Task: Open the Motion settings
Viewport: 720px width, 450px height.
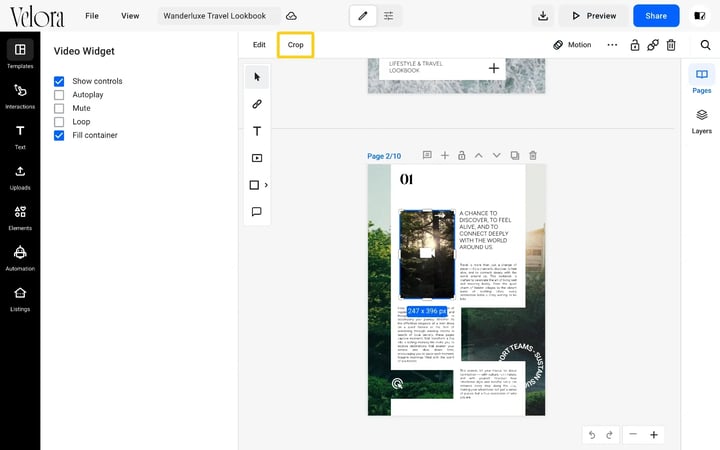Action: [572, 45]
